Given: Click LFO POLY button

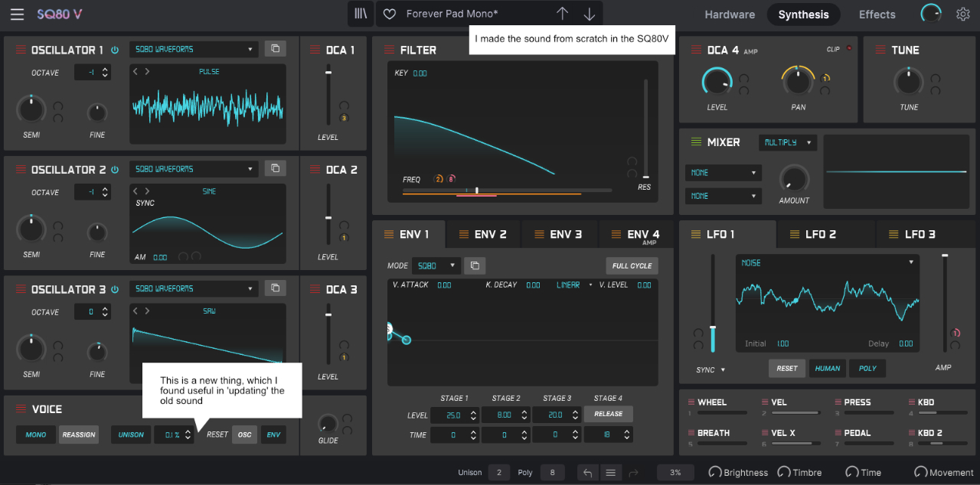Looking at the screenshot, I should click(x=867, y=369).
